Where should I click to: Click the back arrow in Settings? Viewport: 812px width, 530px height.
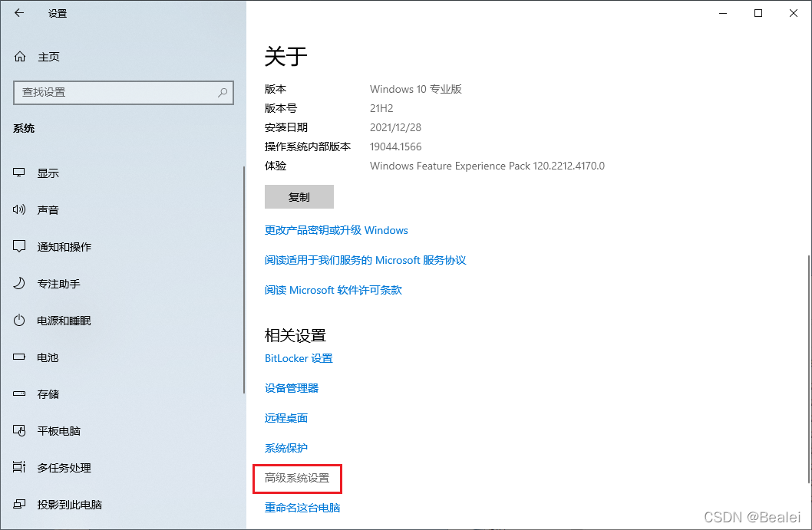[19, 13]
